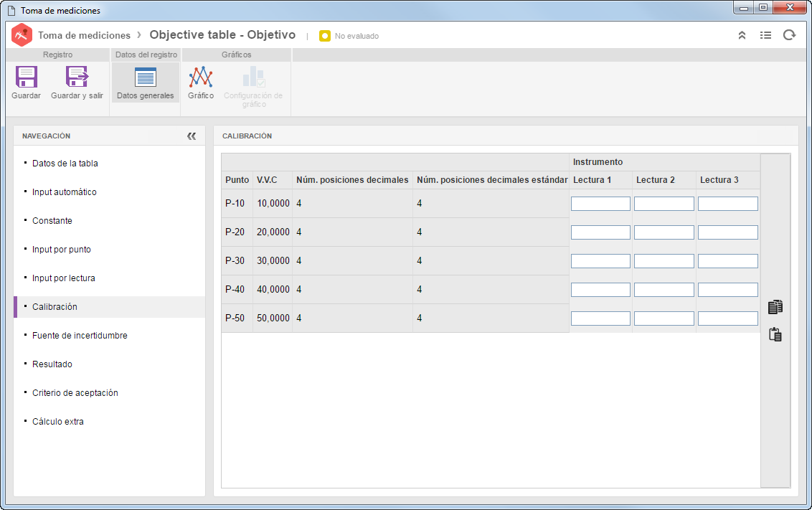Click Lectura 2 field for P-30
Image resolution: width=812 pixels, height=510 pixels.
tap(664, 261)
